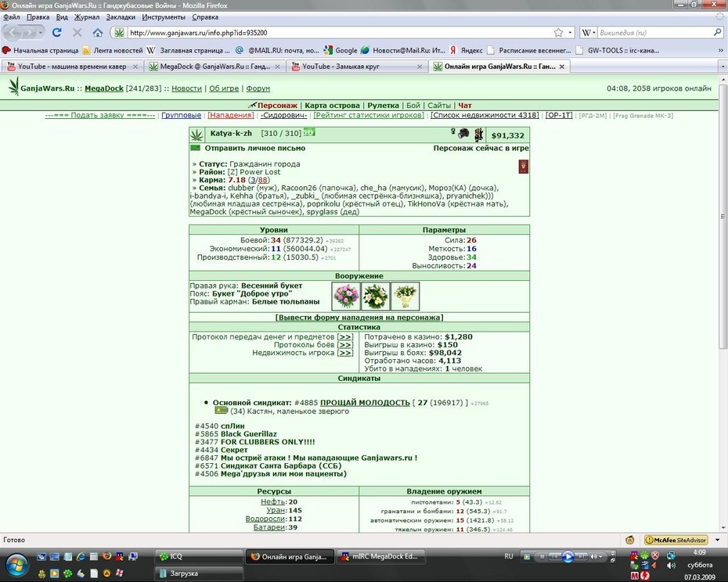Image resolution: width=728 pixels, height=582 pixels.
Task: Launch Firefox from the quick launch icon
Action: click(x=106, y=556)
